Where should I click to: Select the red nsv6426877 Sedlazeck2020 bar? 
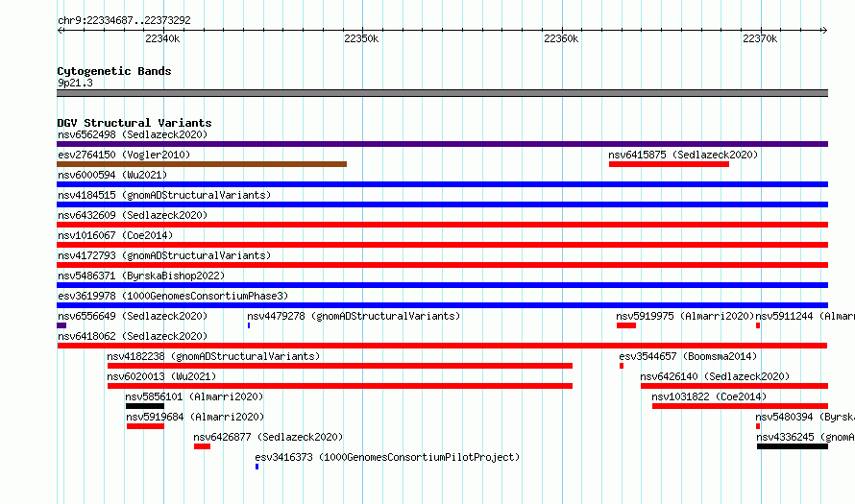[x=202, y=446]
